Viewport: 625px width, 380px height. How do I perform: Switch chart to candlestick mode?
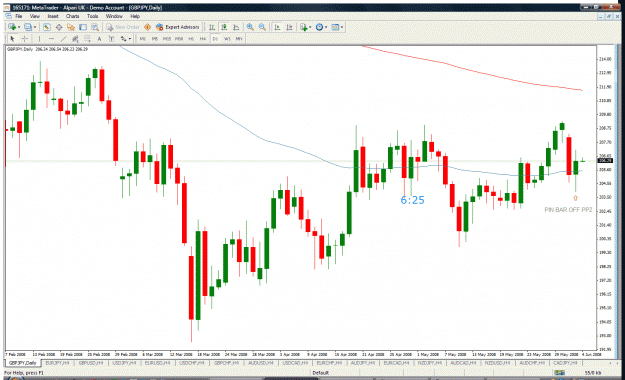tap(224, 27)
